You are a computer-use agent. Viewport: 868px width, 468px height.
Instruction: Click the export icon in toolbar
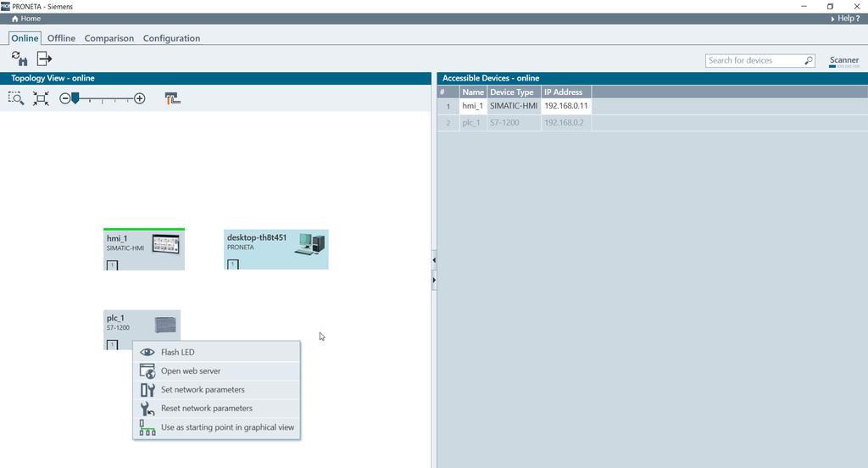coord(44,58)
